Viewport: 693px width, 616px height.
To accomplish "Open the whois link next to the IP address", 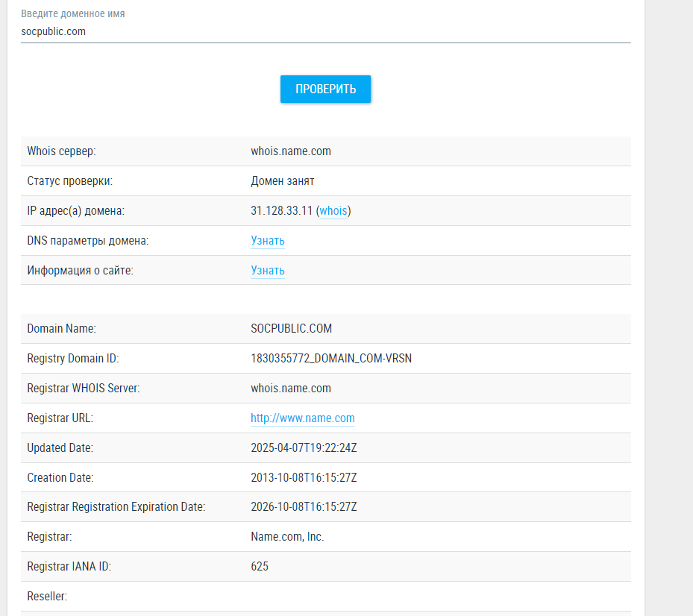I will (x=333, y=211).
